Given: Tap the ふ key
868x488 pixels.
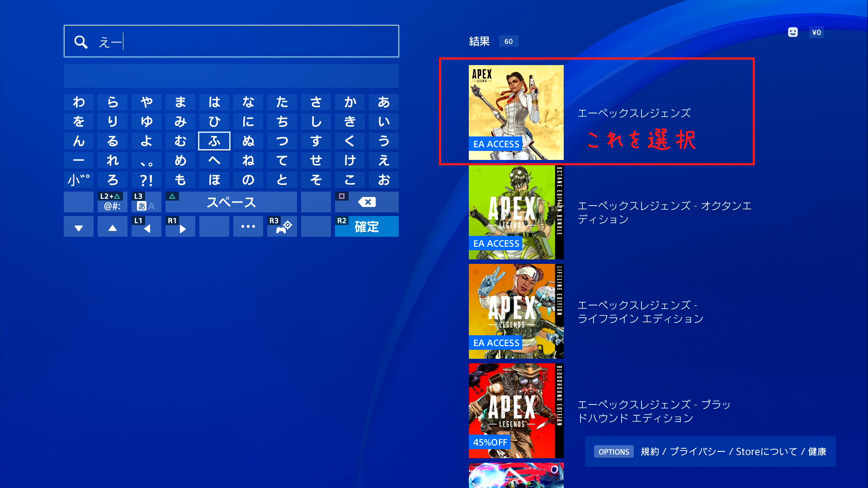Looking at the screenshot, I should tap(214, 141).
